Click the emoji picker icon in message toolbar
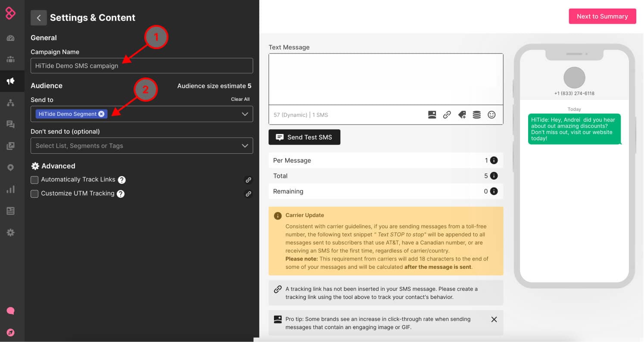 (492, 115)
